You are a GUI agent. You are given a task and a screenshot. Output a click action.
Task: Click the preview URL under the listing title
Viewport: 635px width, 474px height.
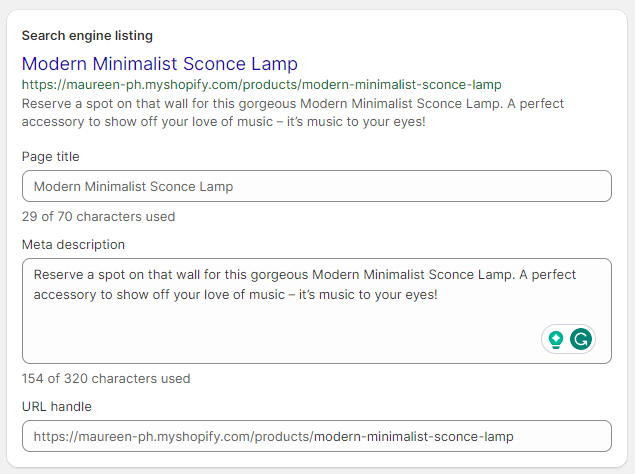click(x=261, y=85)
